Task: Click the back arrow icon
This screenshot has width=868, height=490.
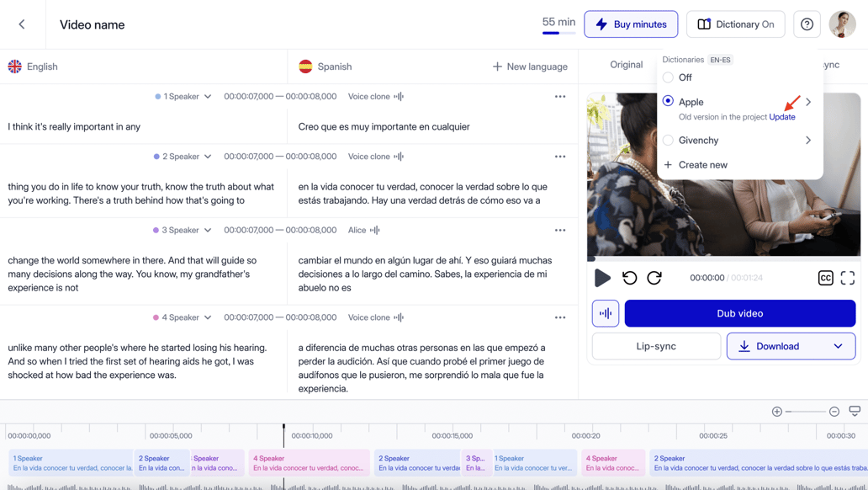Action: click(x=22, y=24)
